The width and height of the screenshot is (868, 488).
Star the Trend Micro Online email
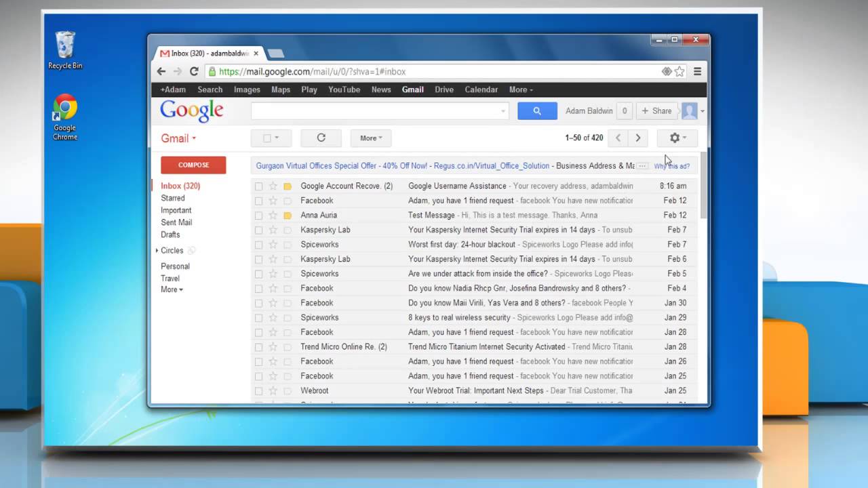pos(273,346)
